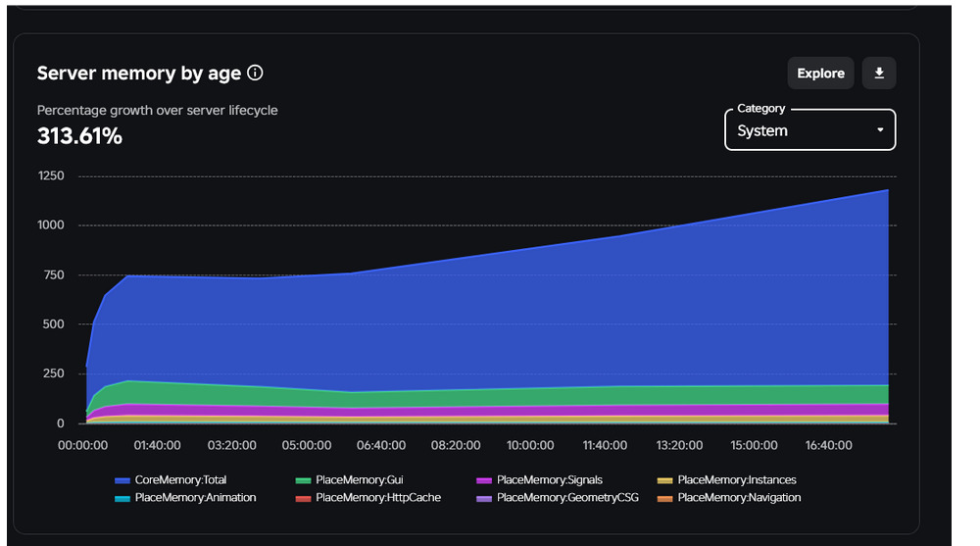The height and width of the screenshot is (546, 980).
Task: Click the red PlaceMemory:HttpCache legend swatch
Action: [303, 499]
